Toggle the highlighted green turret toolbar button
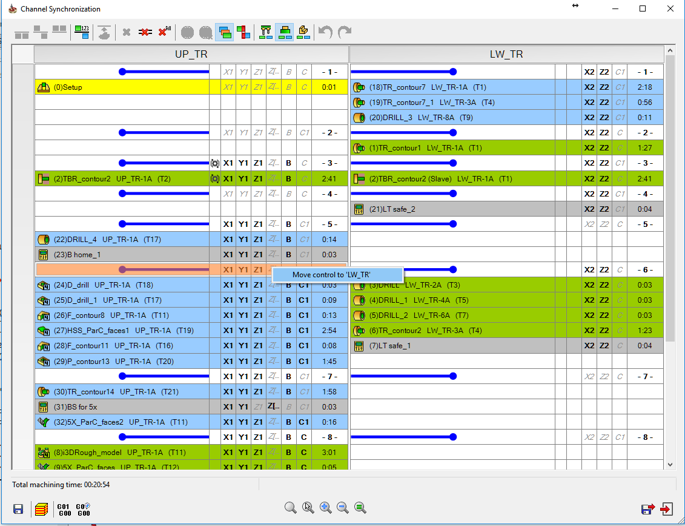The image size is (685, 526). [285, 32]
